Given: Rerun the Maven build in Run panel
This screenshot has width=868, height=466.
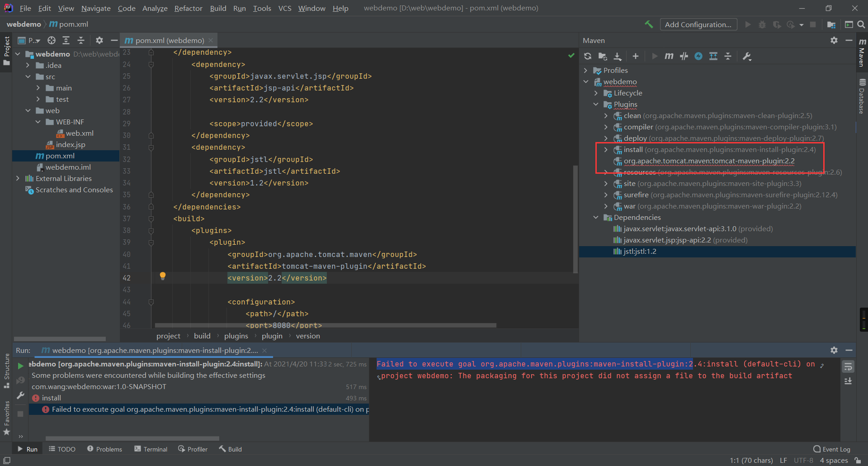Looking at the screenshot, I should coord(20,366).
